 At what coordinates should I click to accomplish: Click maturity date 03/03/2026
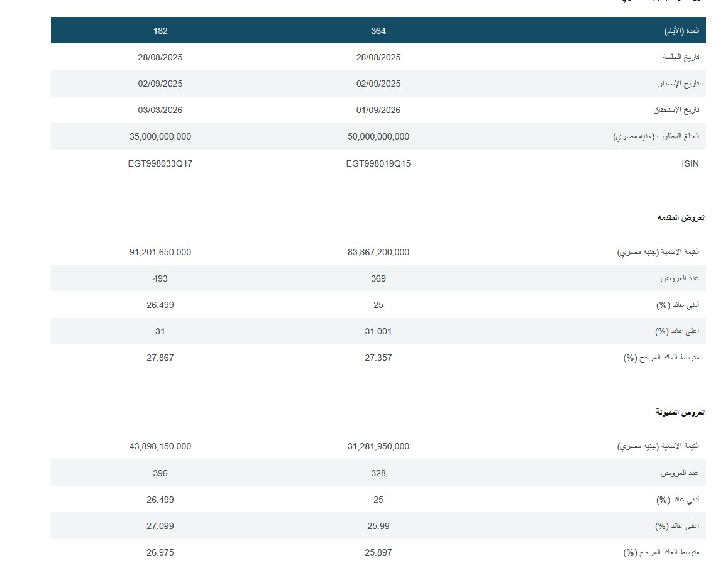[x=160, y=110]
